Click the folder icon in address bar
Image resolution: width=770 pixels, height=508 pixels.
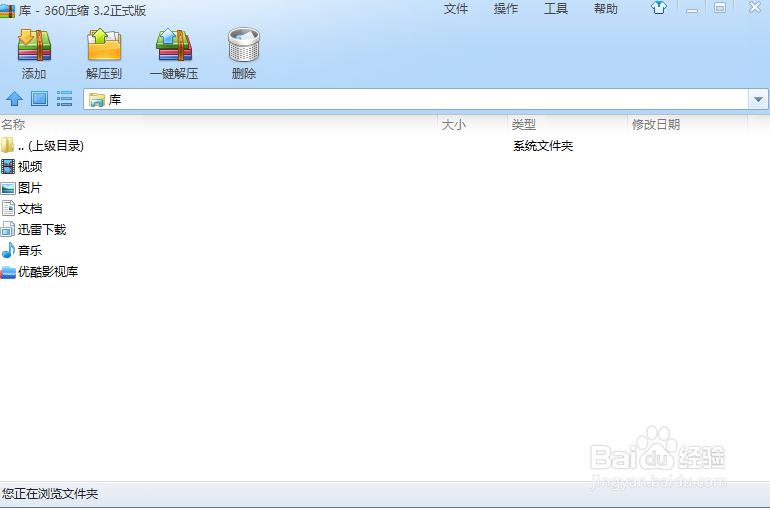click(x=96, y=100)
